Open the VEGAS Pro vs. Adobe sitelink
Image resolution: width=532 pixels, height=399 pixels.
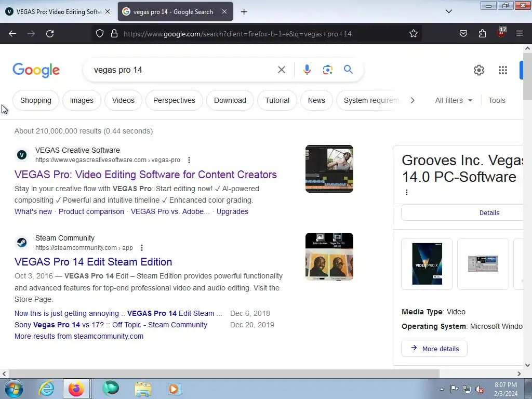(170, 212)
